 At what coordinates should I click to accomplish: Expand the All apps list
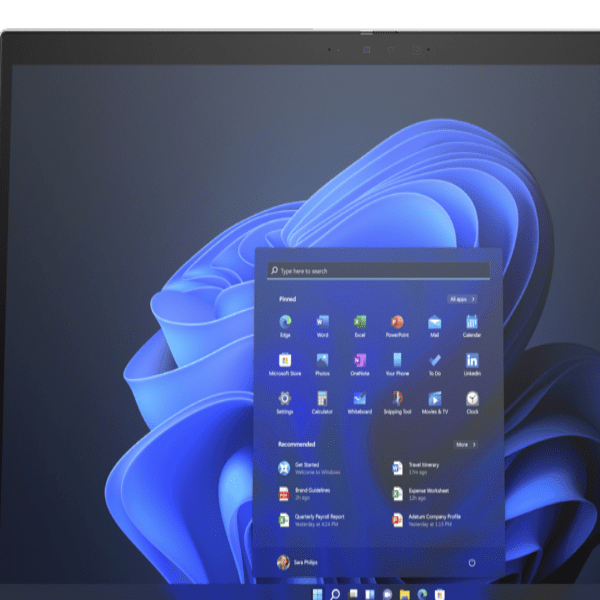[x=462, y=299]
